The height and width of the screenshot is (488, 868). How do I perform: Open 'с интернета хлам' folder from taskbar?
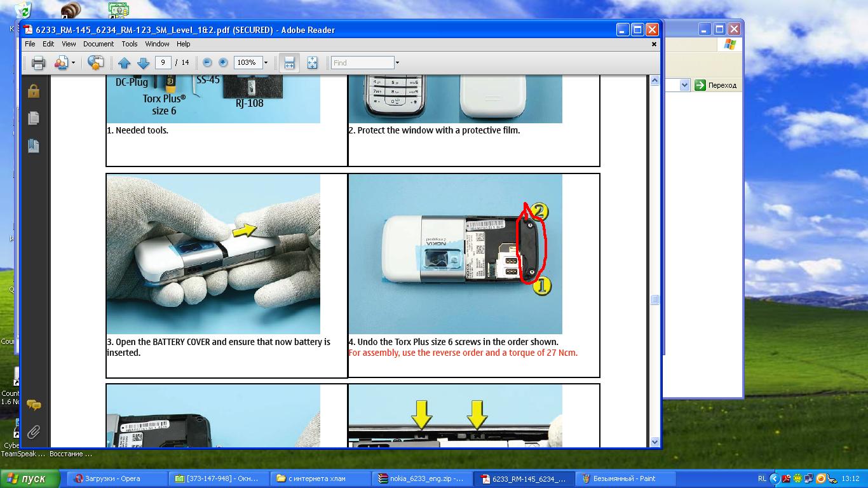(x=320, y=478)
